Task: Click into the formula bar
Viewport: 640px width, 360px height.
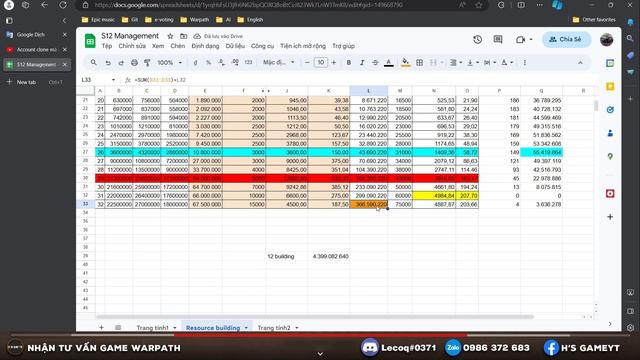Action: pos(363,80)
